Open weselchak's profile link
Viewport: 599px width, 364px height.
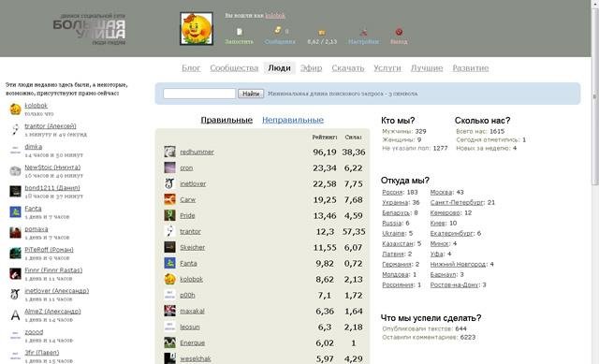click(196, 358)
